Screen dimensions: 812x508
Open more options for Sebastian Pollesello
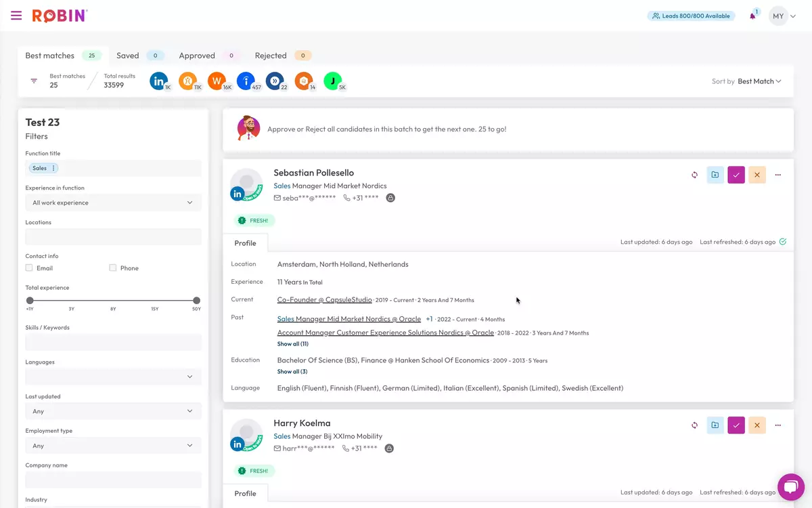(777, 175)
